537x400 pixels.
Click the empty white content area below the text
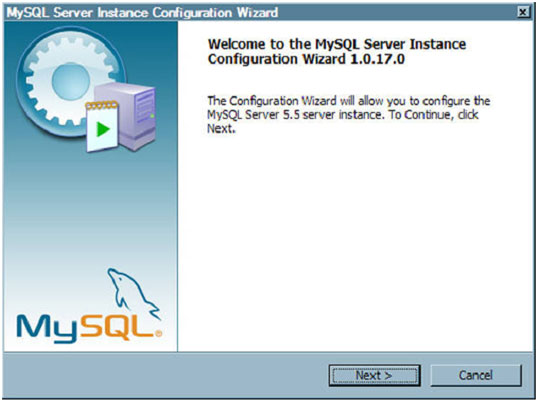353,240
